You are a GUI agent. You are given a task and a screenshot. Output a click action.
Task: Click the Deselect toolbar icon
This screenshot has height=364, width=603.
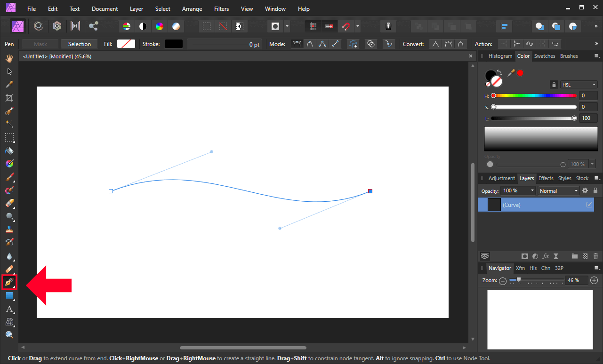pyautogui.click(x=223, y=26)
